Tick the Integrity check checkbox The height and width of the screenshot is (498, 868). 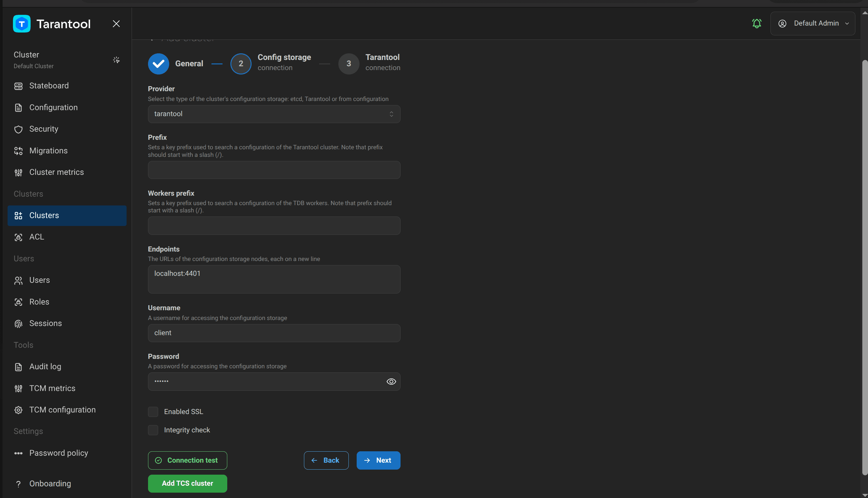click(x=153, y=430)
